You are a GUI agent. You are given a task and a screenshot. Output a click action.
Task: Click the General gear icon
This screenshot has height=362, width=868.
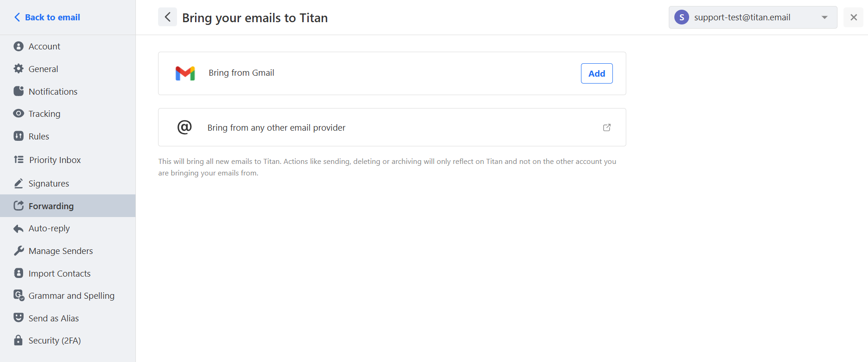tap(18, 69)
